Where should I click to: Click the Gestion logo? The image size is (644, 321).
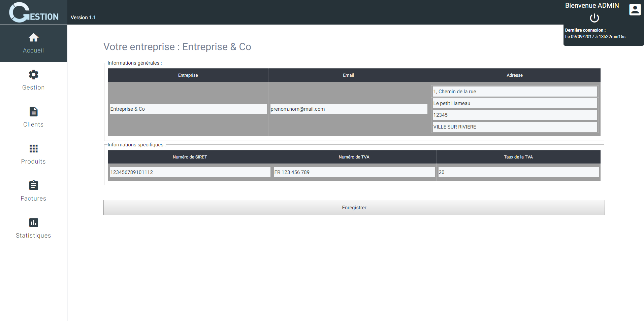tap(33, 12)
